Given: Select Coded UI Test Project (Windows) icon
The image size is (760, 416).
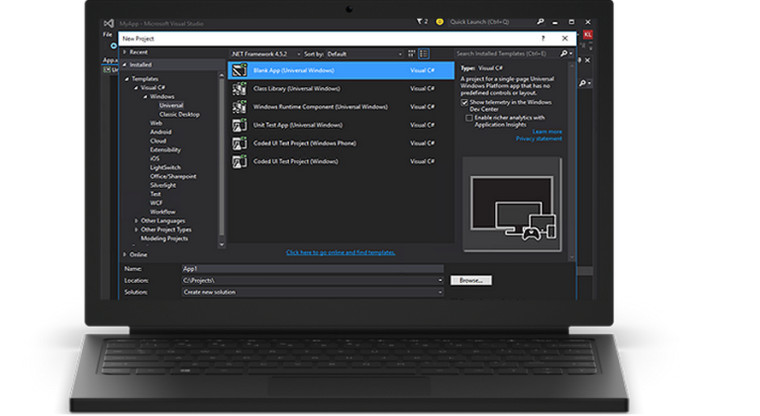Looking at the screenshot, I should (x=239, y=161).
